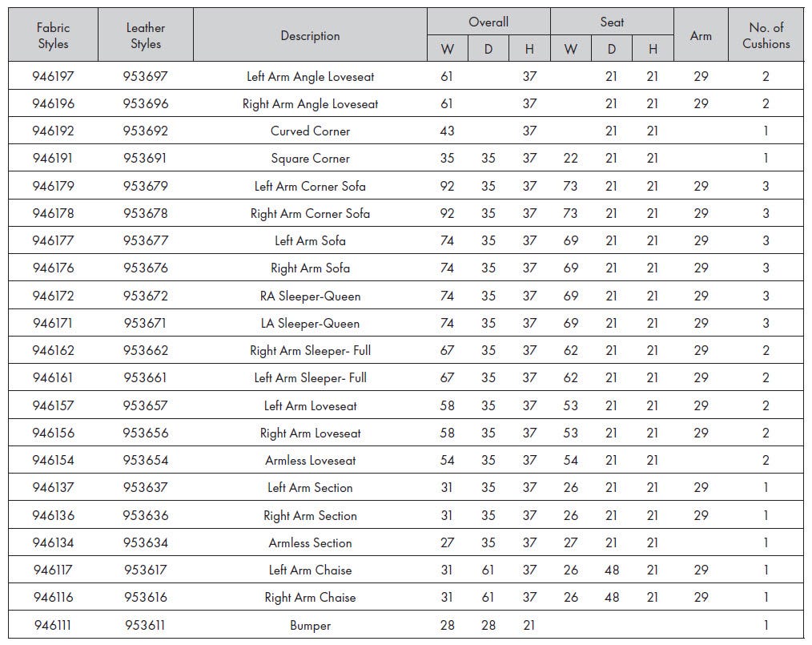Viewport: 812px width, 645px height.
Task: Click the Left Arm Chaise description
Action: (310, 570)
